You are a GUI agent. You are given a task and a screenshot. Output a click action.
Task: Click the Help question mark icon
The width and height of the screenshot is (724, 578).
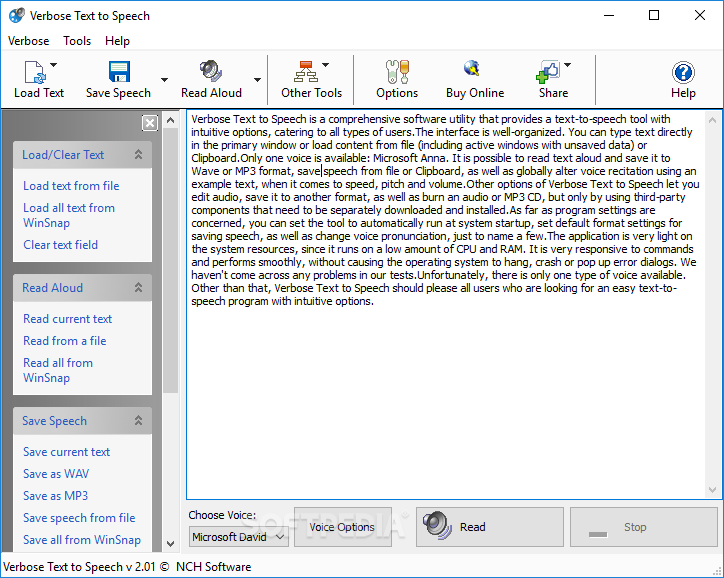tap(683, 72)
